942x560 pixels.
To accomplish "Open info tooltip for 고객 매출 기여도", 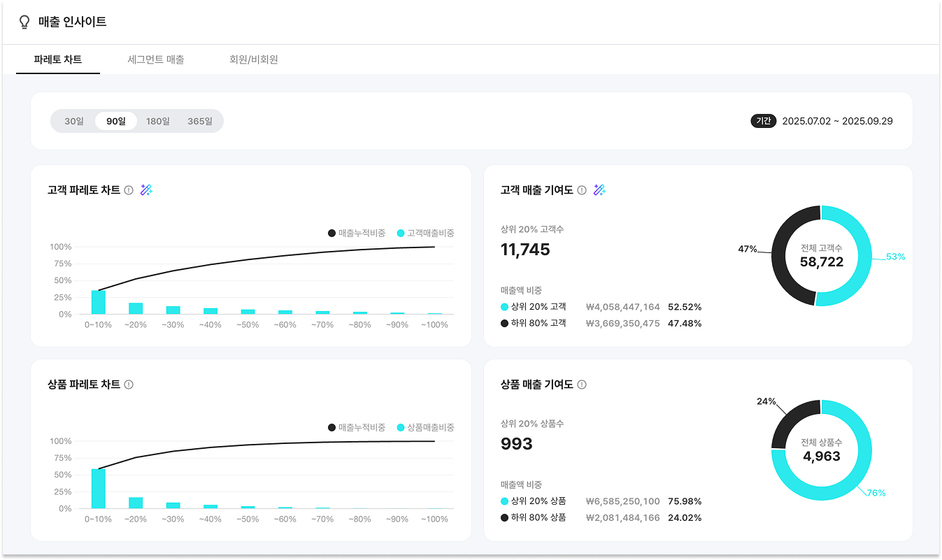I will (x=582, y=190).
